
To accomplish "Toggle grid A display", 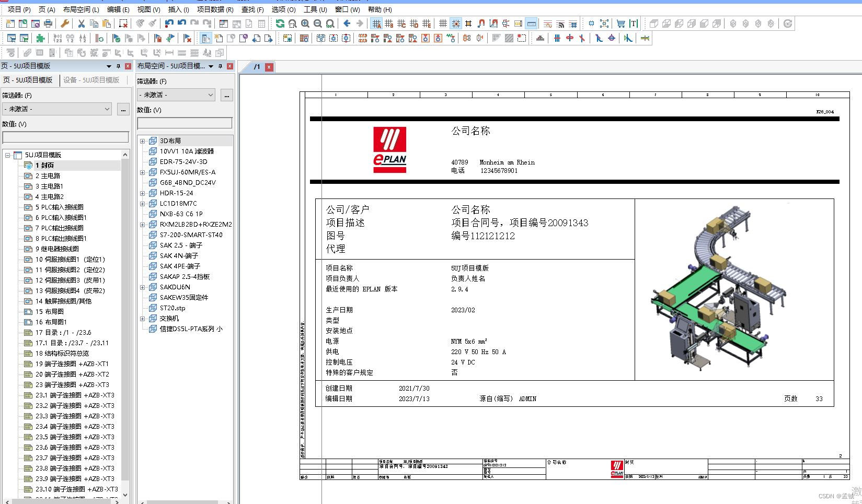I will coord(376,24).
